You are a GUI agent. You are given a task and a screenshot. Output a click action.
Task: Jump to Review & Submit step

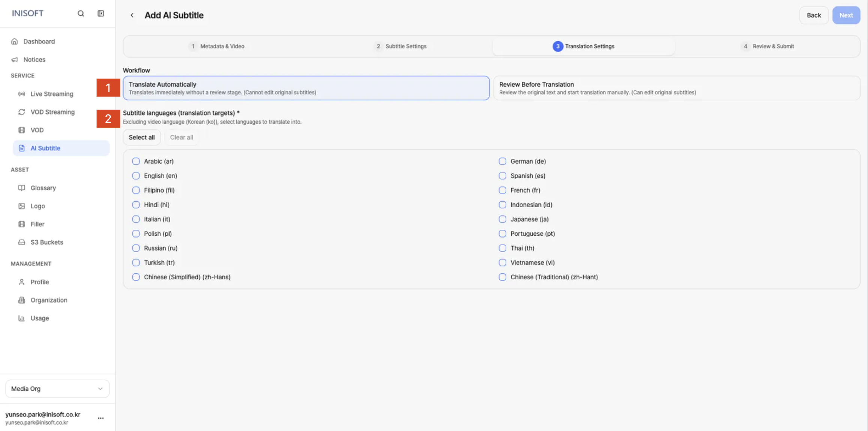pos(767,46)
